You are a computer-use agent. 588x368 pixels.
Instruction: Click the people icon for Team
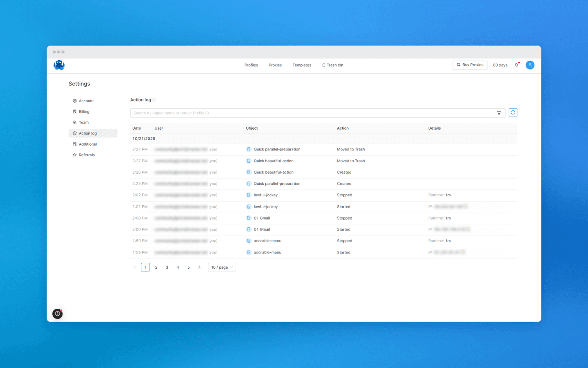click(x=75, y=122)
